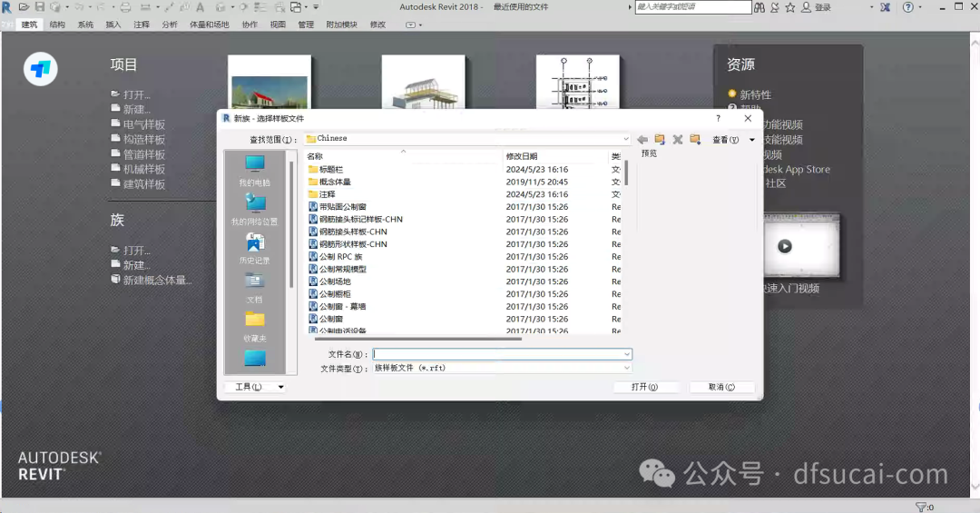Screen dimensions: 980x513
Task: Click the Switch Windows icon
Action: pos(296,7)
